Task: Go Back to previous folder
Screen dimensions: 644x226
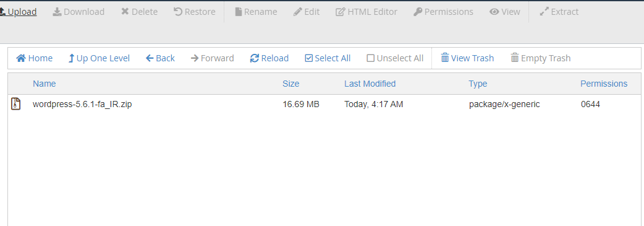Action: coord(160,58)
